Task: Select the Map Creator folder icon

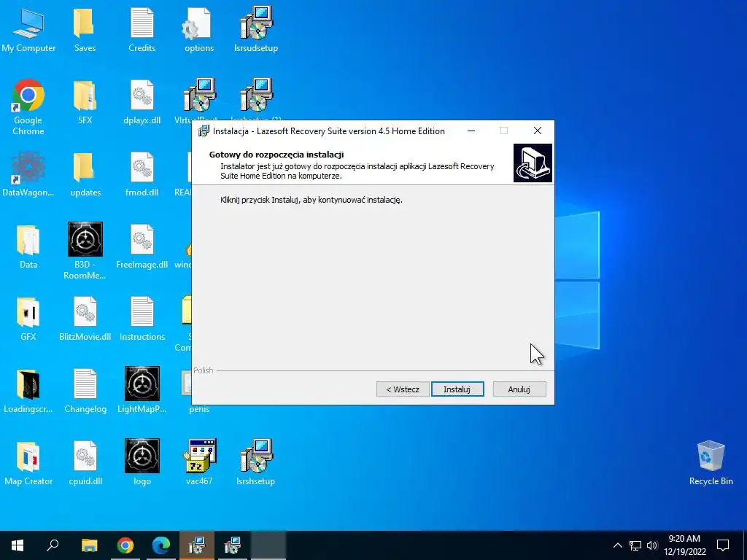Action: [28, 464]
